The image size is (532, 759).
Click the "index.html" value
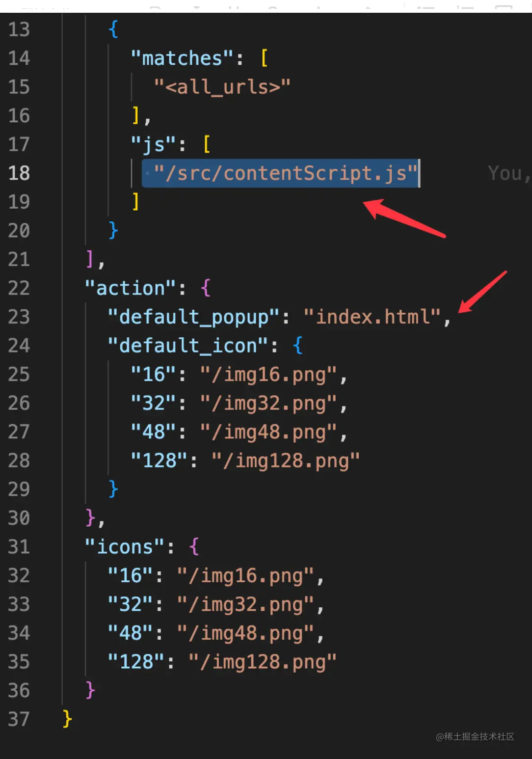[372, 317]
